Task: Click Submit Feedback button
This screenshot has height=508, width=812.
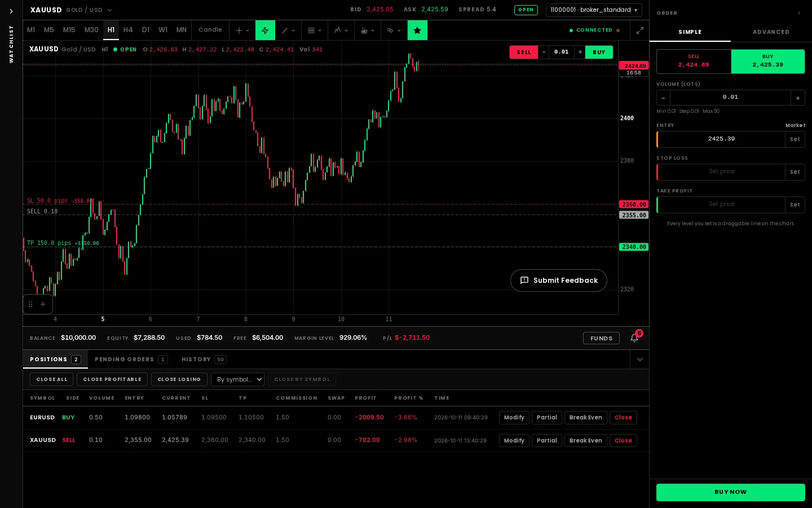Action: [559, 281]
